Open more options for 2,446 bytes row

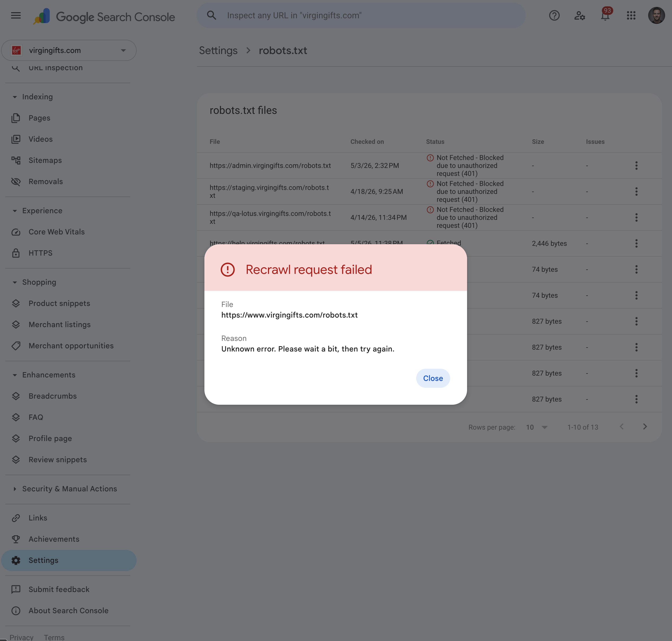point(636,244)
